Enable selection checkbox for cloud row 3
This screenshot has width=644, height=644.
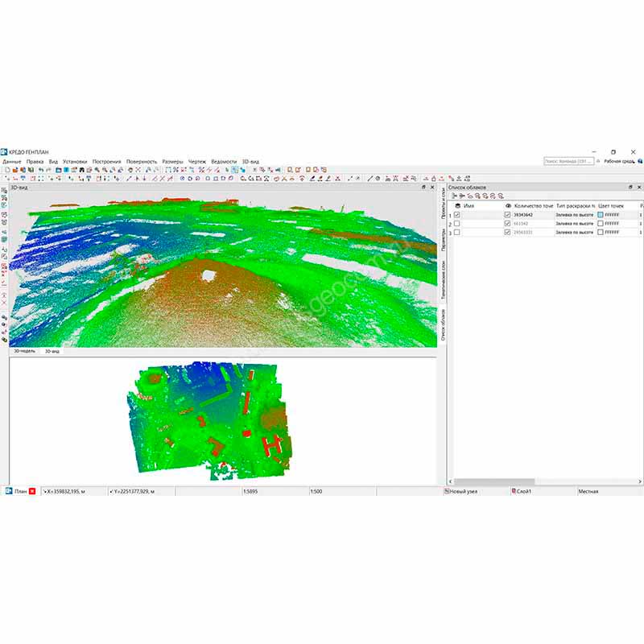click(457, 232)
